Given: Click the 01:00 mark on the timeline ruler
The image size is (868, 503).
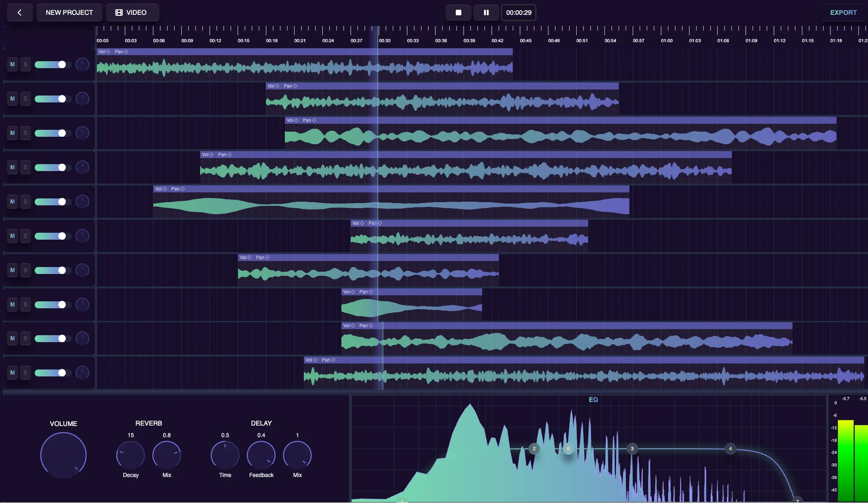Looking at the screenshot, I should click(x=667, y=41).
